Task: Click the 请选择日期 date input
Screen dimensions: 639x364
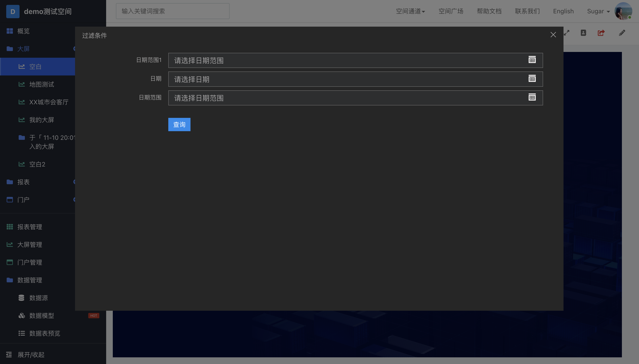Action: [355, 79]
